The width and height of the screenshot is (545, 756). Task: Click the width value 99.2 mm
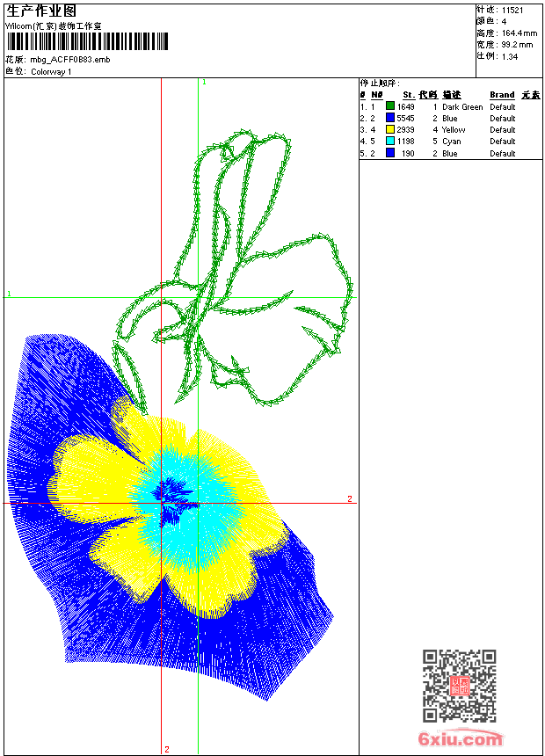(x=517, y=45)
